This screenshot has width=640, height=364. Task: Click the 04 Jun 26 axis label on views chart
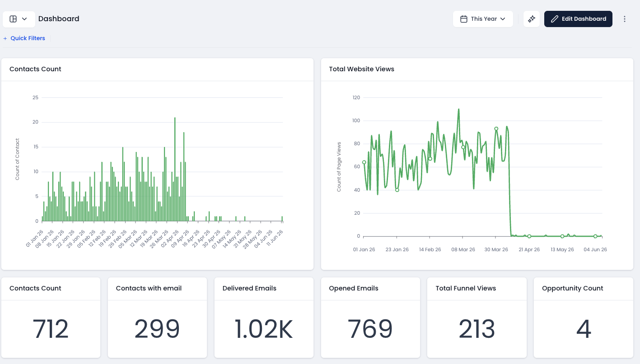595,249
